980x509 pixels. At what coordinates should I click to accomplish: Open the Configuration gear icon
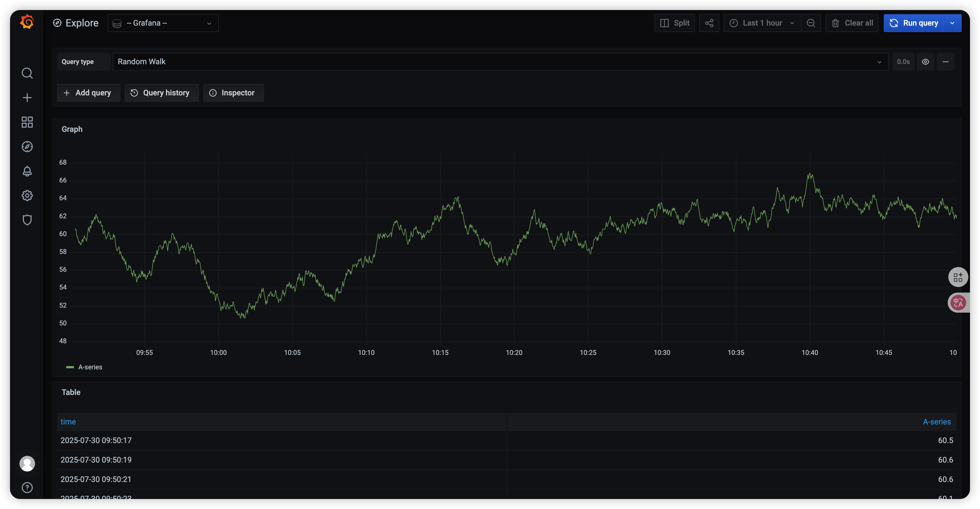click(x=27, y=196)
